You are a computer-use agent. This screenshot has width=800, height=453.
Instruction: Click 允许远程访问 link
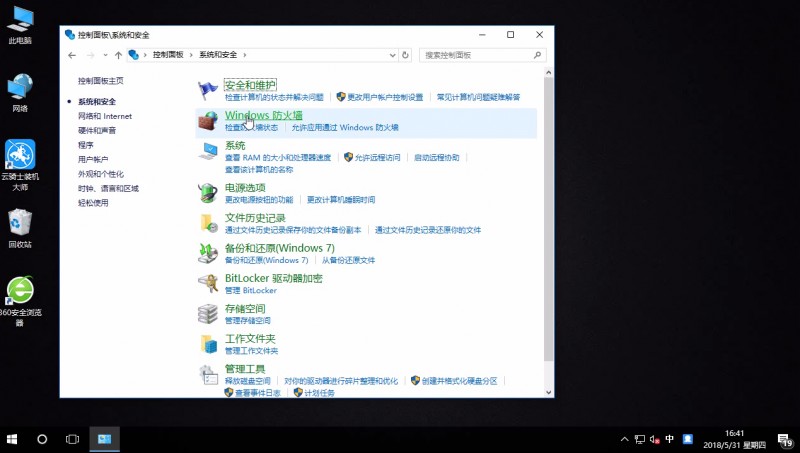378,158
